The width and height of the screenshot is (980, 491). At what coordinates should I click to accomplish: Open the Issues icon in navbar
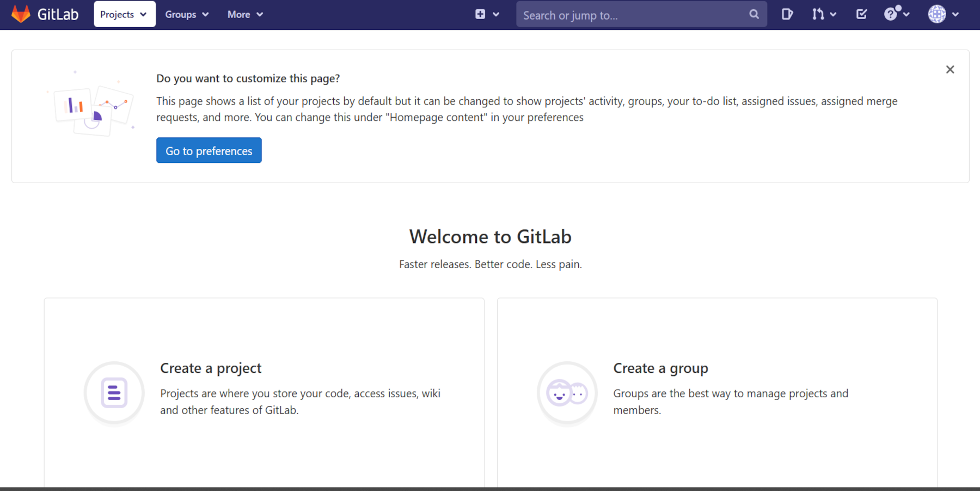tap(787, 14)
